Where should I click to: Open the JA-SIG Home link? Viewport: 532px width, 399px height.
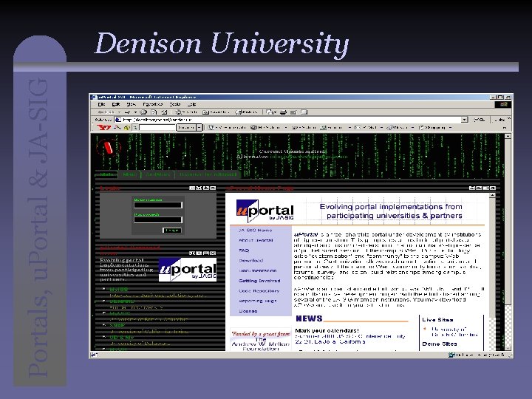click(x=255, y=230)
